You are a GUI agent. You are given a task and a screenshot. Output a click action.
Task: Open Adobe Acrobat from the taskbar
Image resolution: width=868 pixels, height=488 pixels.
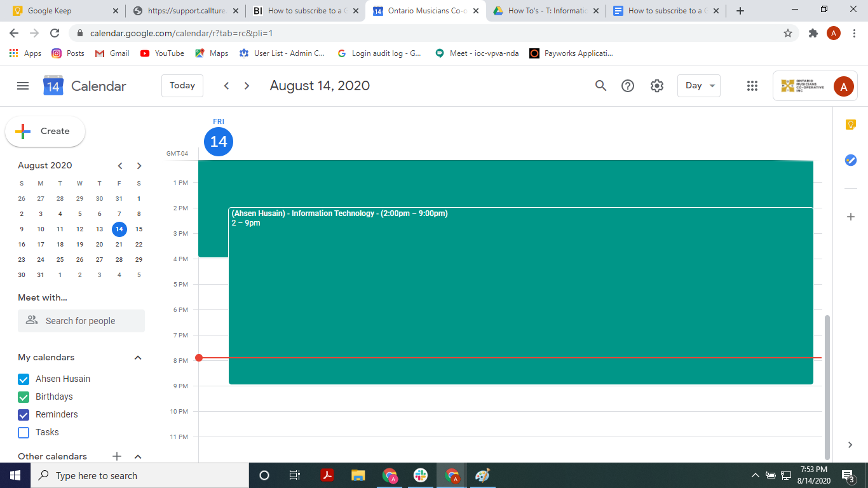click(327, 475)
